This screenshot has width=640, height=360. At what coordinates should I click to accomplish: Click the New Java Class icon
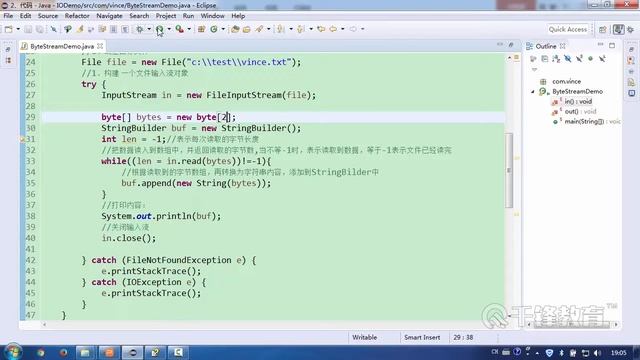213,29
